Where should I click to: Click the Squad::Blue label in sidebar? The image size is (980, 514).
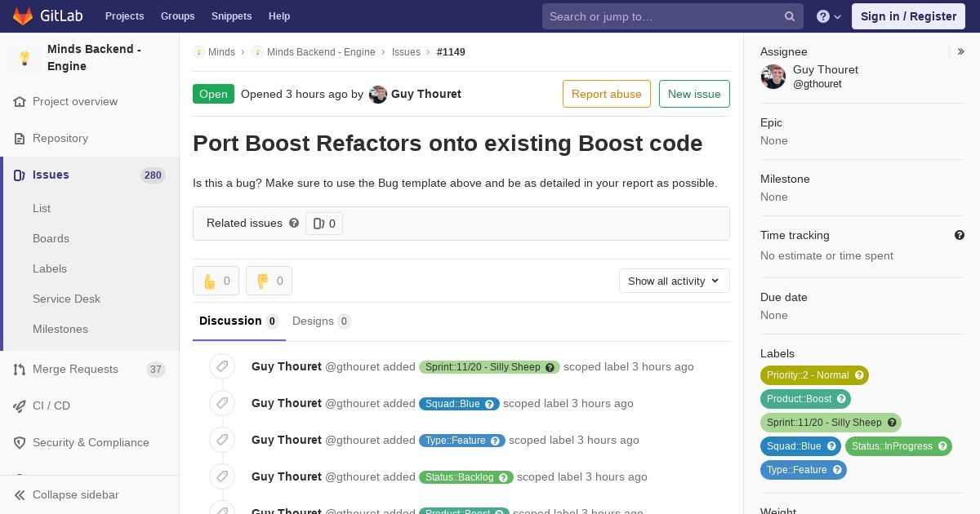point(800,446)
